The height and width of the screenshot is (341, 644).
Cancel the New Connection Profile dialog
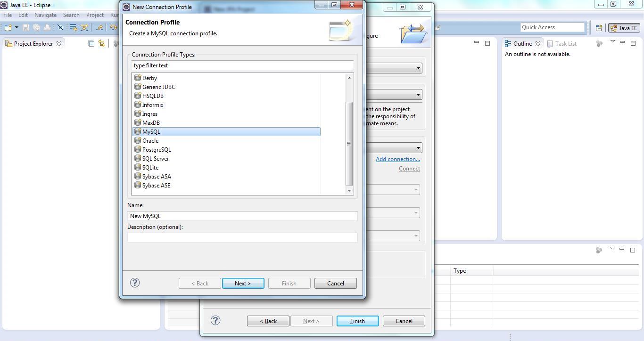(x=335, y=284)
